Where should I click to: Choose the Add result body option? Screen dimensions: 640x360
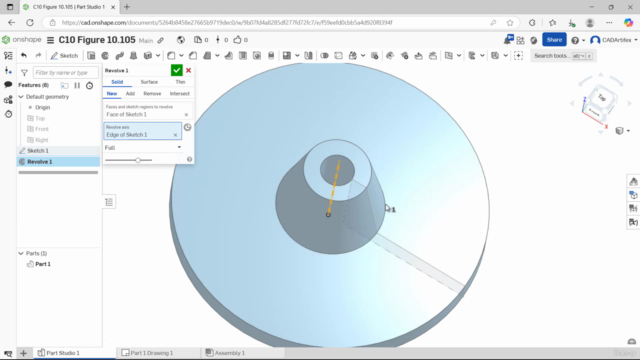[x=130, y=93]
